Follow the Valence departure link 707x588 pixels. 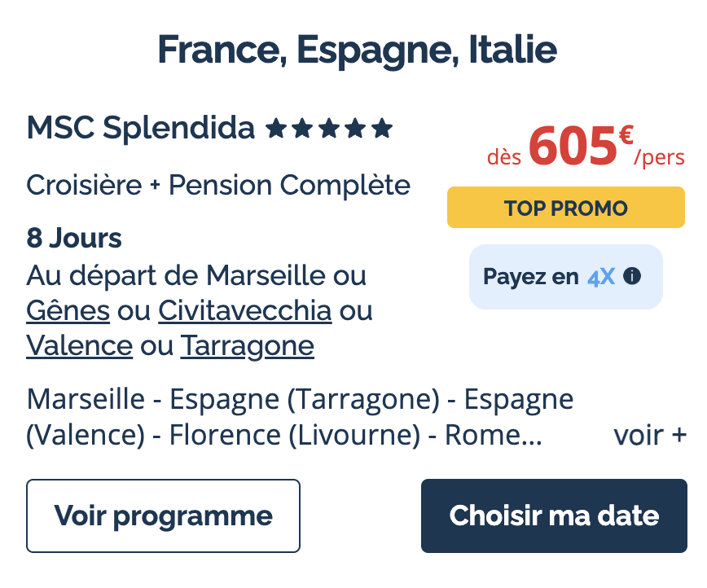(79, 345)
